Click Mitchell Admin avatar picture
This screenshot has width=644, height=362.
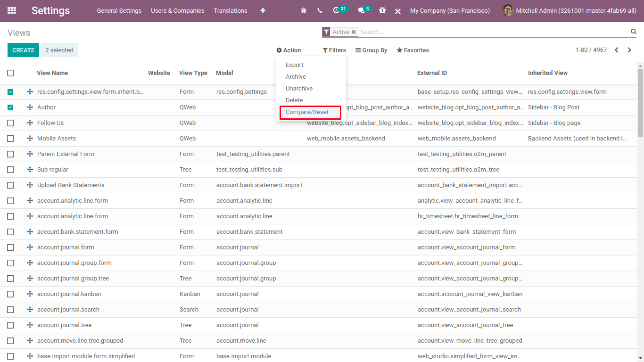tap(508, 10)
